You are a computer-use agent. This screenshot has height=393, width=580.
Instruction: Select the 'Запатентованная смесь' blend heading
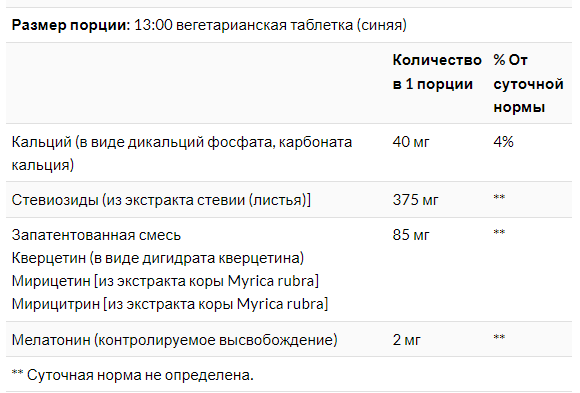coord(96,235)
